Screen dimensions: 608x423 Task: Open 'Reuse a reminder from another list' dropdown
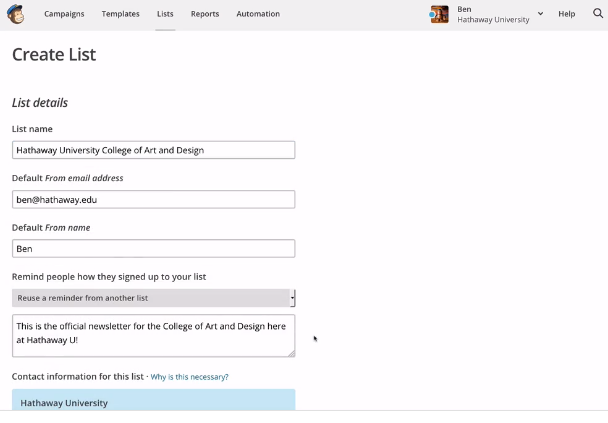[x=150, y=298]
